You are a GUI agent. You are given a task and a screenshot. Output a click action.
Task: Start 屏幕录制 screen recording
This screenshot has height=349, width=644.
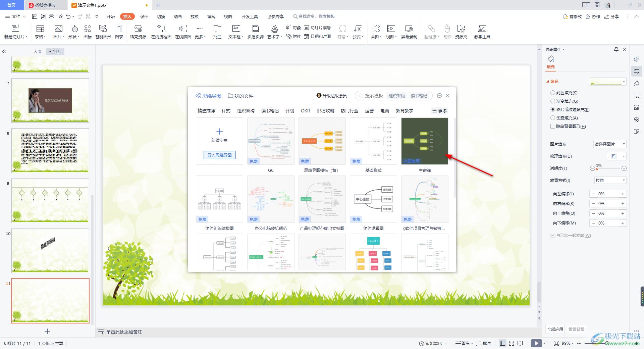[x=409, y=32]
